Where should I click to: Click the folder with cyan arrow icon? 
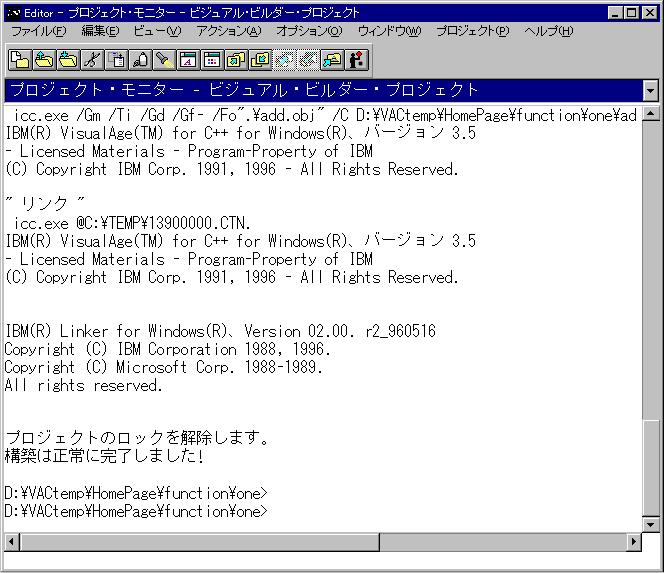pos(332,60)
